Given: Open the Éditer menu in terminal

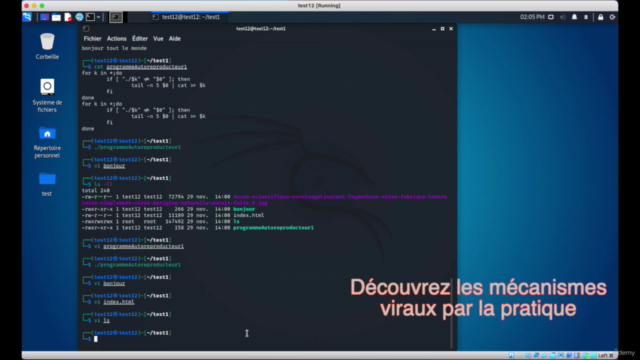Looking at the screenshot, I should tap(140, 39).
